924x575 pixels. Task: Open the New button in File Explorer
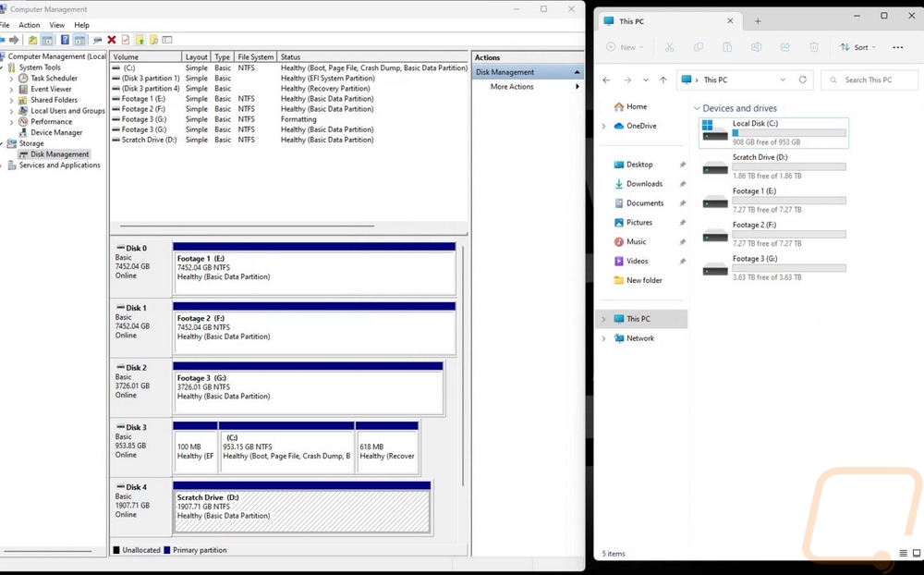pos(626,47)
